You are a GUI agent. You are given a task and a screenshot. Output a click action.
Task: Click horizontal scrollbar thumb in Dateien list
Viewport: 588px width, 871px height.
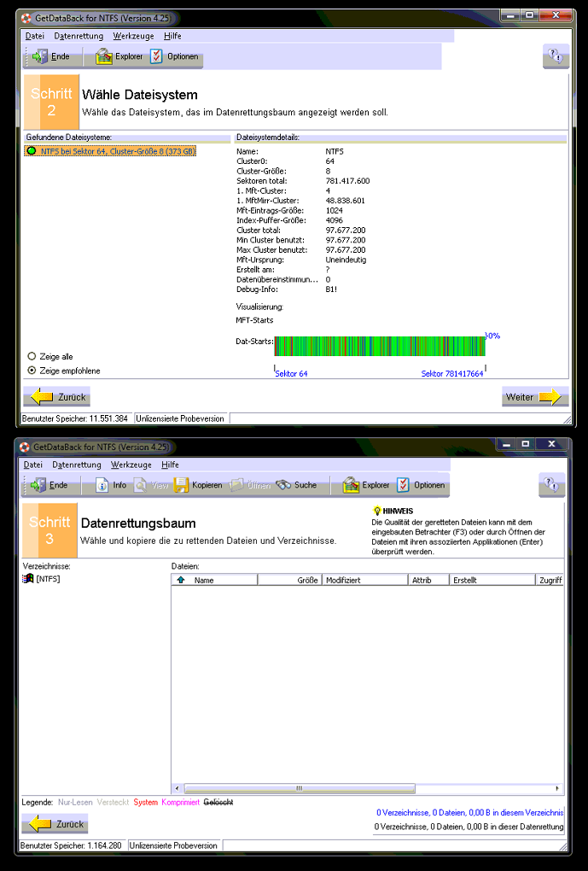(300, 788)
